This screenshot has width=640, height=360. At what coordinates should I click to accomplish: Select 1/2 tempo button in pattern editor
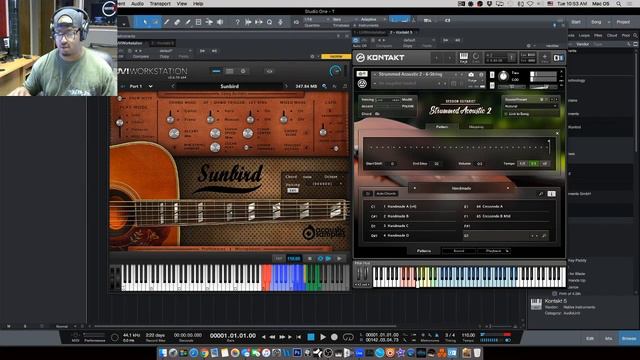coord(522,163)
